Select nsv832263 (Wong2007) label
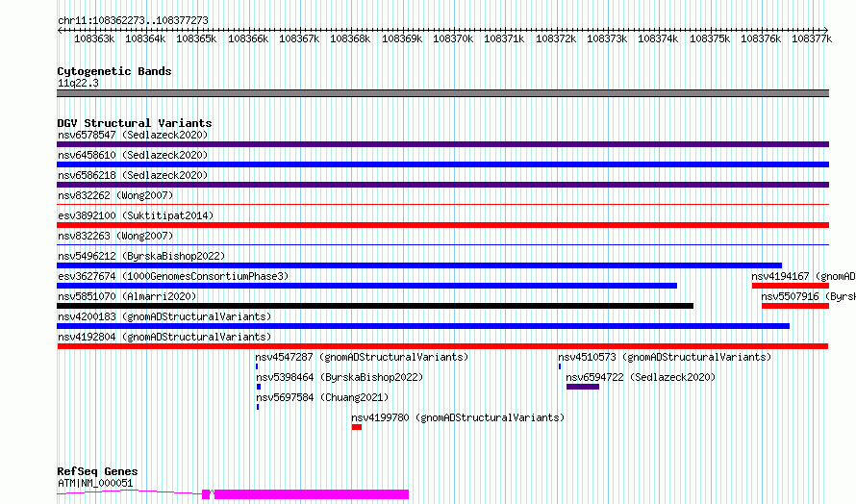The image size is (856, 504). point(115,236)
